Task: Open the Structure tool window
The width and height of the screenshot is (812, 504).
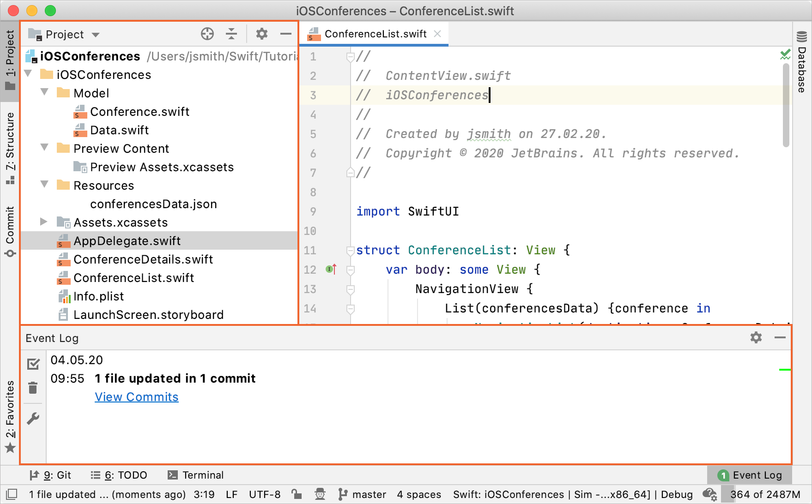Action: point(10,148)
